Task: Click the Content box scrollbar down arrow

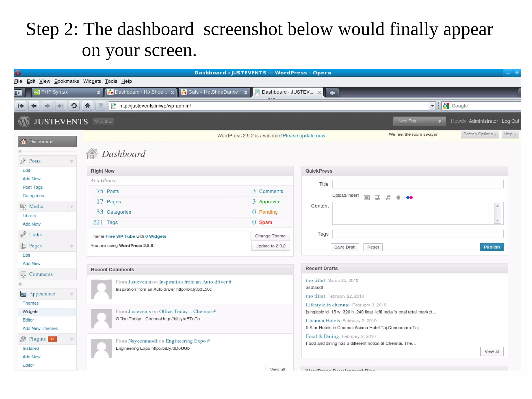Action: pos(497,221)
